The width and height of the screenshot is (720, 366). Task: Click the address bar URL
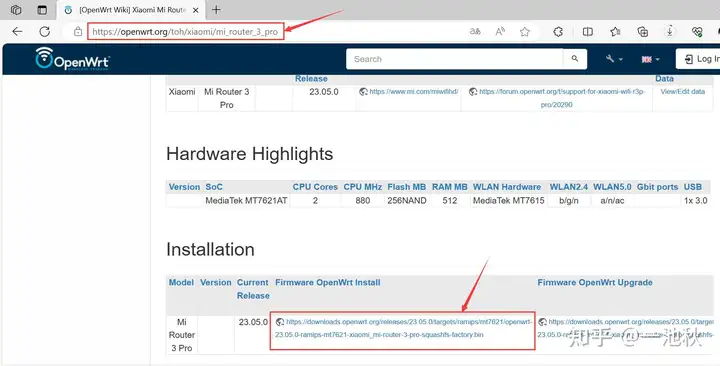click(x=185, y=32)
